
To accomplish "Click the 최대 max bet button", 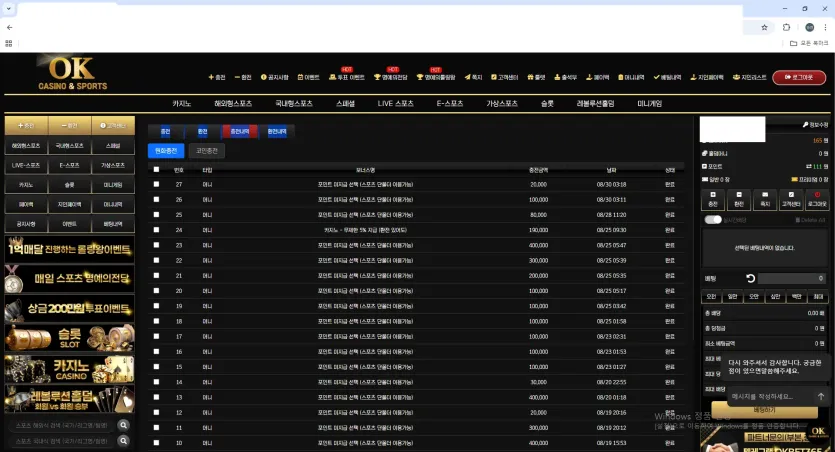I will point(818,297).
